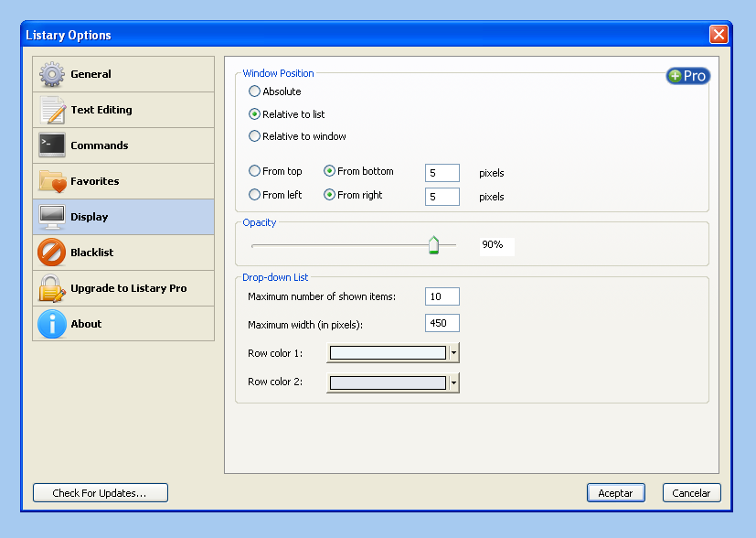Click the General gear icon
Viewport: 756px width, 538px height.
pyautogui.click(x=52, y=74)
